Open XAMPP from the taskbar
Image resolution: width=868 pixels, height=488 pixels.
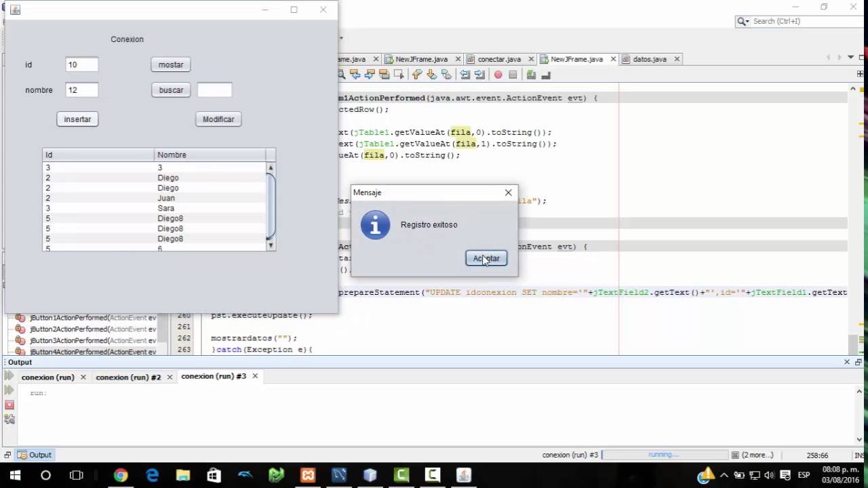click(308, 475)
